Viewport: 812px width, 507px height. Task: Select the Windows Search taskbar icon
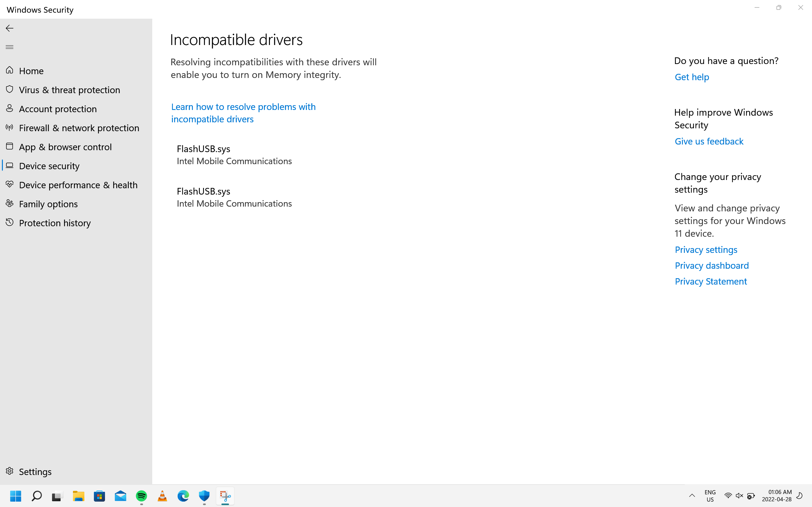coord(36,497)
